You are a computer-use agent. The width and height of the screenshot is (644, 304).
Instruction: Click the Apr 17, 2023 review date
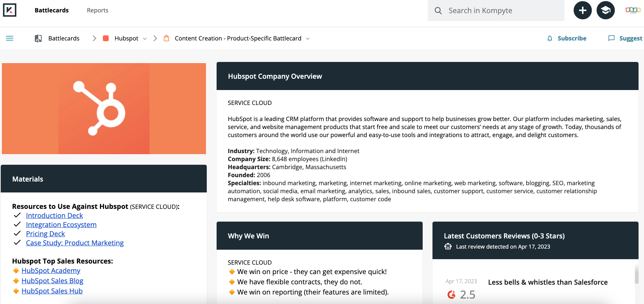pos(461,281)
